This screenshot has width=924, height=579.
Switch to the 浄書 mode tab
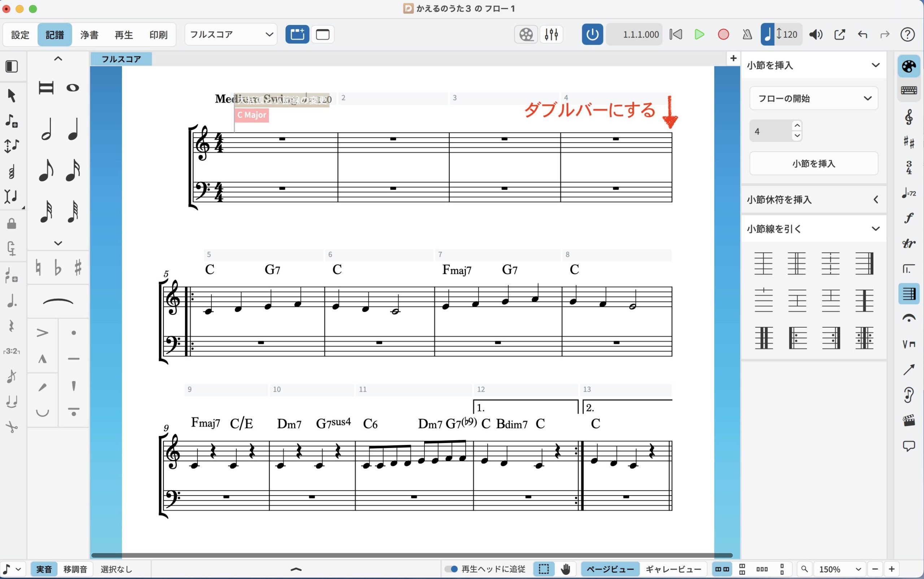[89, 34]
